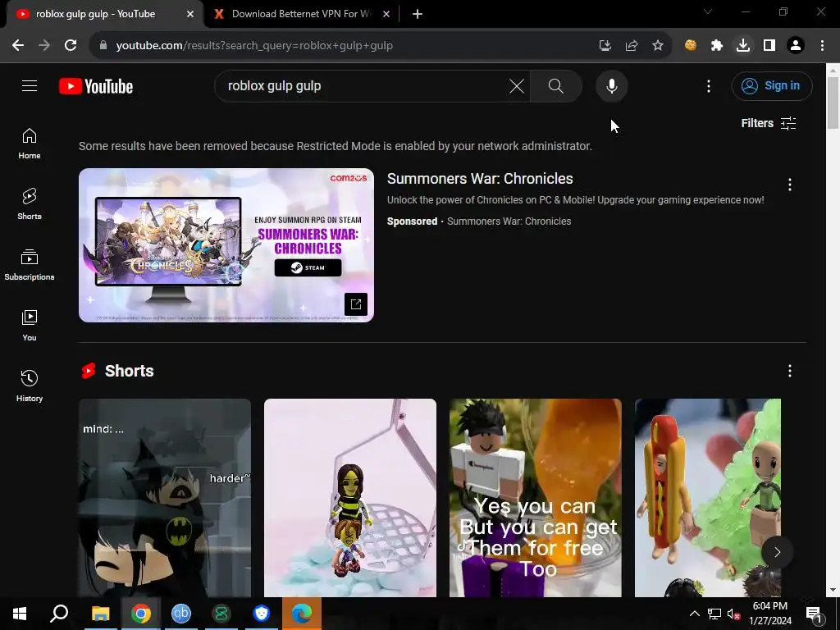Click the page vertical scrollbar
Viewport: 840px width, 630px height.
click(833, 103)
